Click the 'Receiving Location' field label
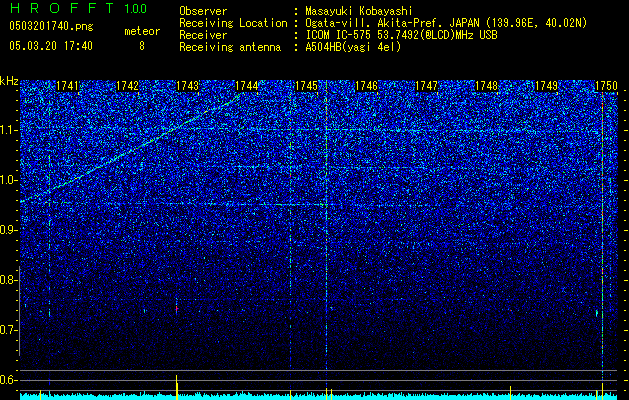 [x=233, y=23]
